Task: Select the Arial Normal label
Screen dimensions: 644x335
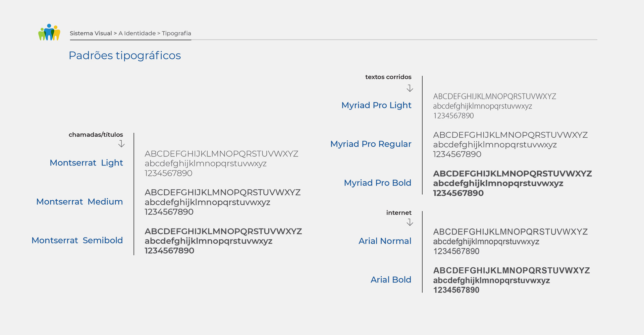Action: point(385,241)
